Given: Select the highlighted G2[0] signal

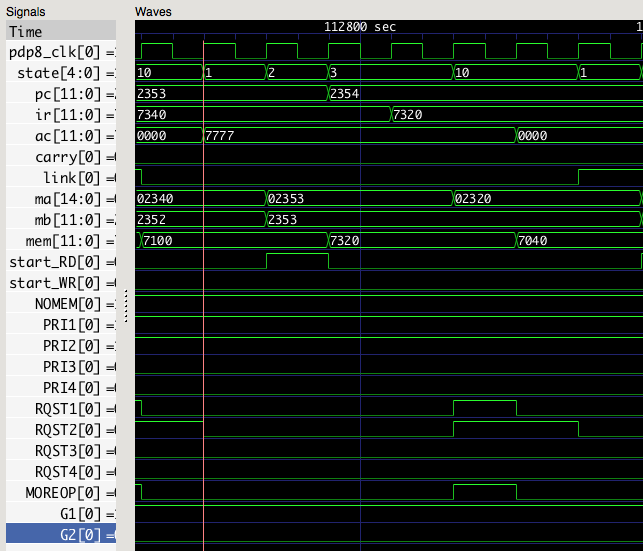Looking at the screenshot, I should (61, 535).
